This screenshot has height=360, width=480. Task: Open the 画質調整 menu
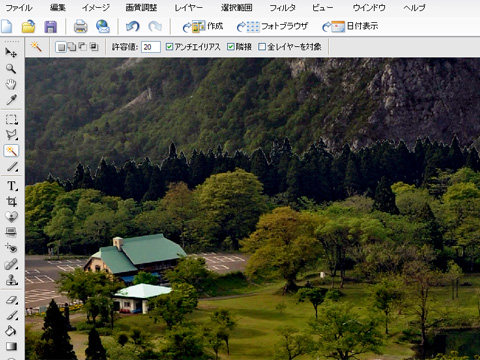[141, 7]
